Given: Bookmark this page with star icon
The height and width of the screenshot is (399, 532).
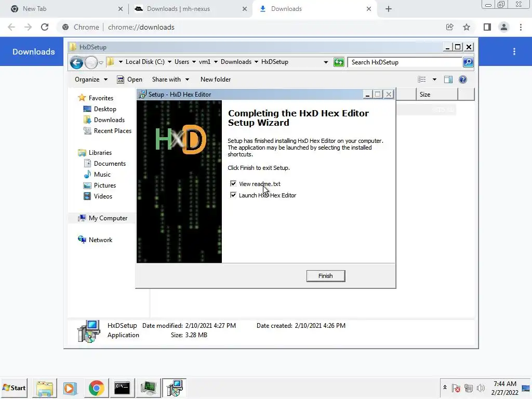Looking at the screenshot, I should pyautogui.click(x=467, y=27).
